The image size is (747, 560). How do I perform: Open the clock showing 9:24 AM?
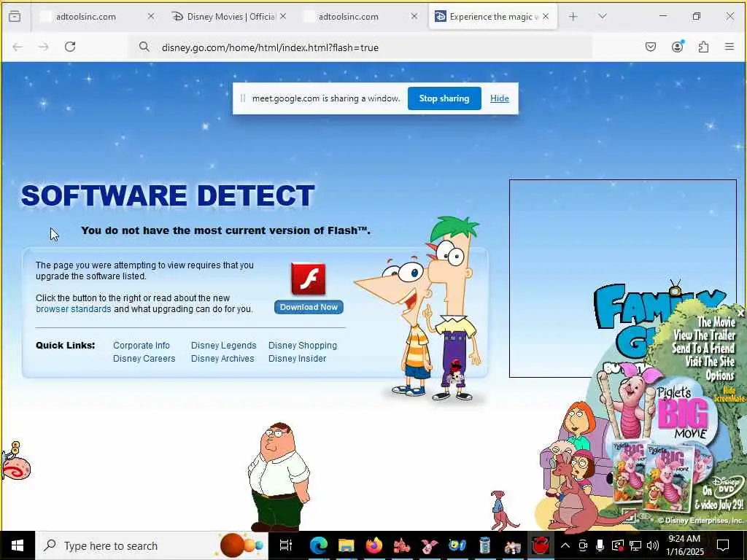click(x=684, y=545)
